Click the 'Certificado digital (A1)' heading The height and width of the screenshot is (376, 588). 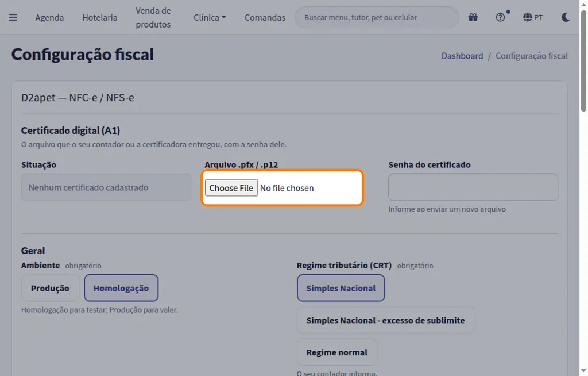(71, 131)
